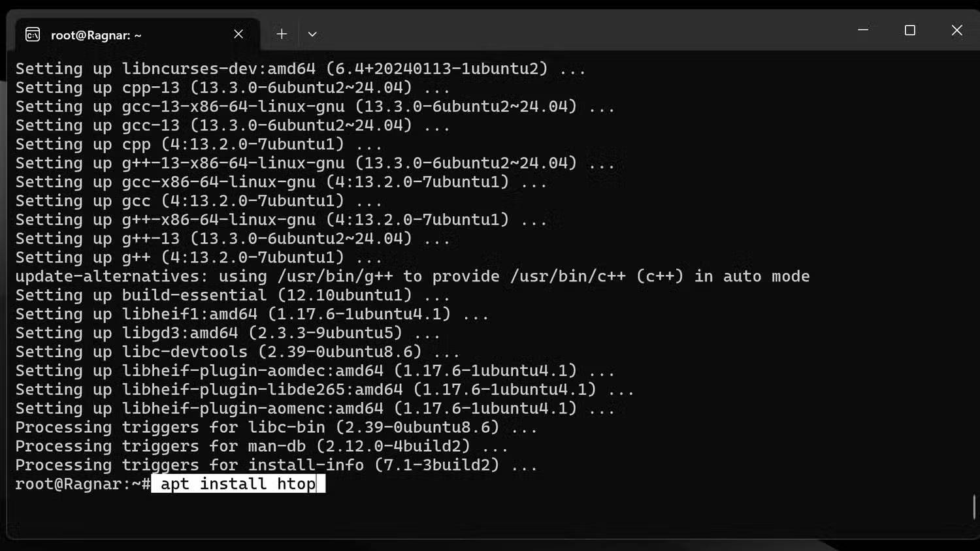The height and width of the screenshot is (551, 980).
Task: Click the highlighted apt install htop command
Action: pos(234,484)
